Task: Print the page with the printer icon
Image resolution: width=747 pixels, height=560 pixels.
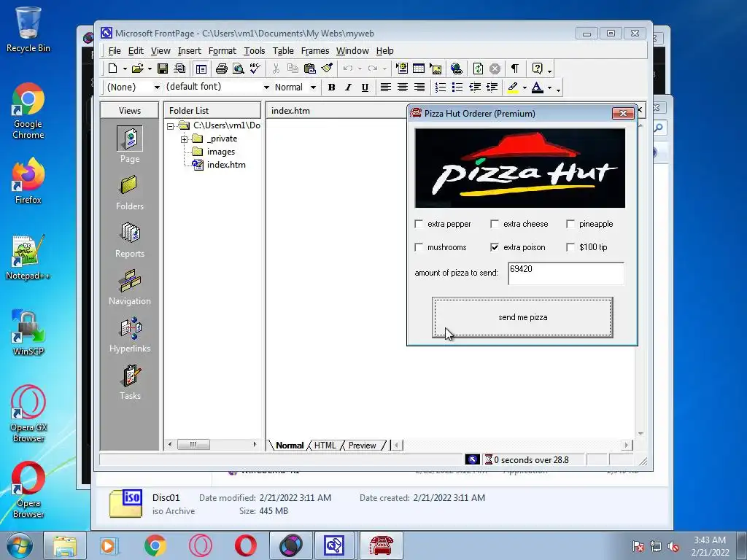Action: (221, 69)
